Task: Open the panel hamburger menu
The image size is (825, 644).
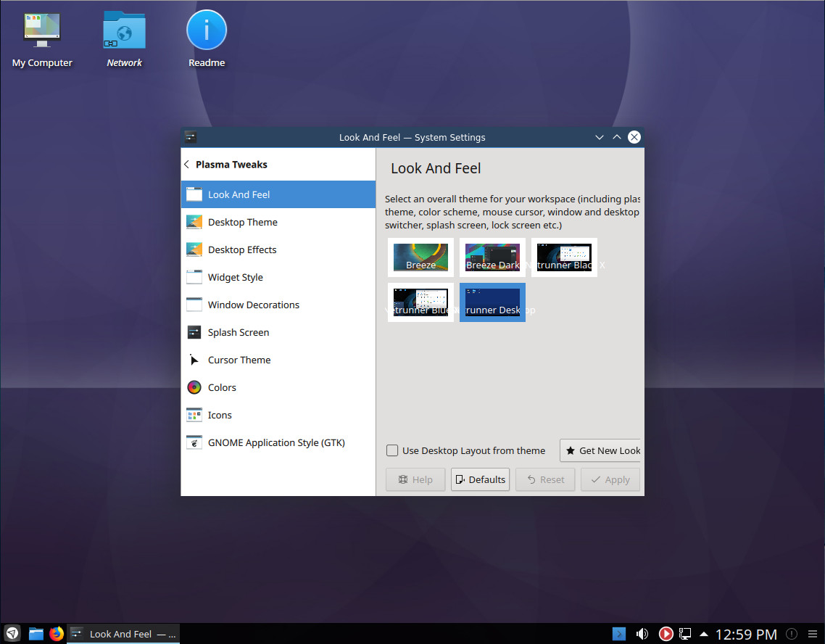Action: click(x=813, y=634)
